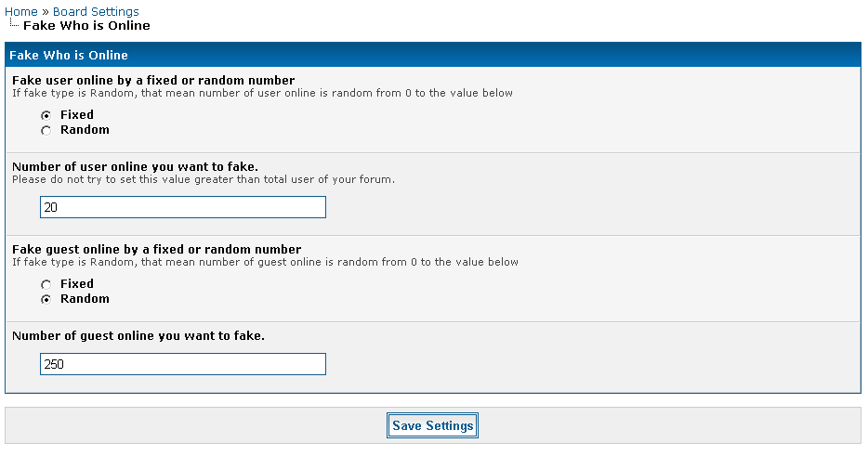Click the breadcrumb tree connector icon
The image size is (868, 456).
[12, 25]
